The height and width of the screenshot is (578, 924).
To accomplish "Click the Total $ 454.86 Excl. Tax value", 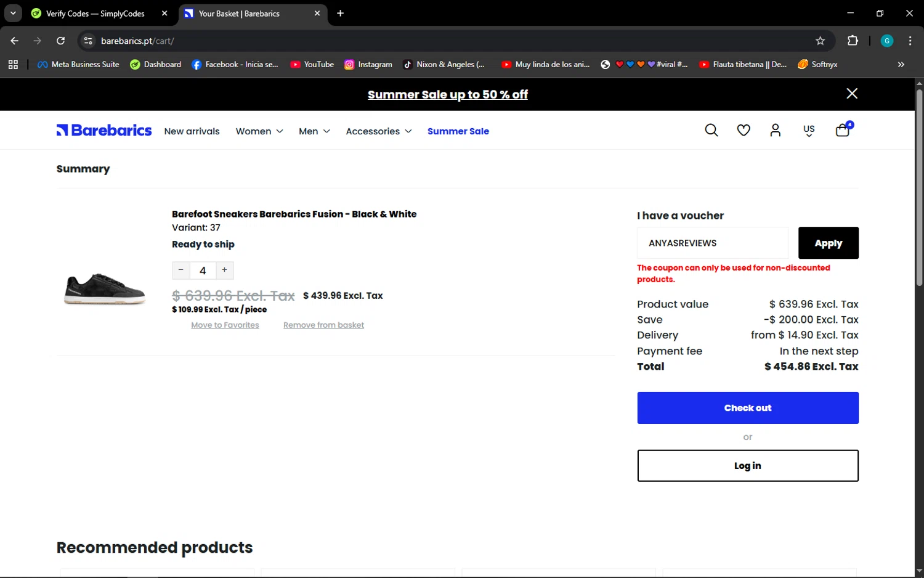I will 811,367.
